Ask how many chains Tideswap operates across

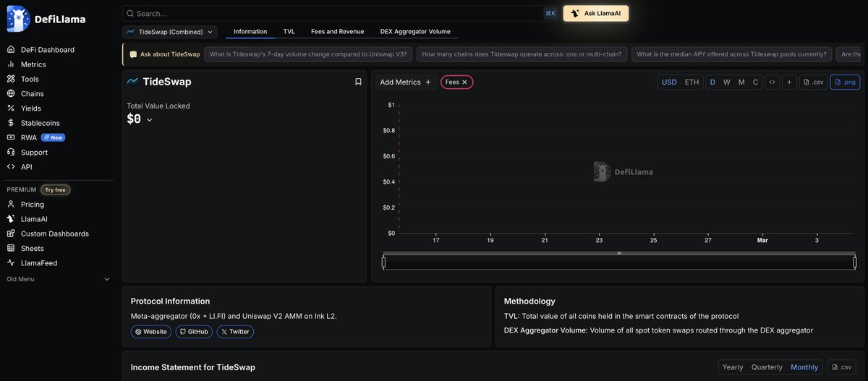tap(522, 54)
